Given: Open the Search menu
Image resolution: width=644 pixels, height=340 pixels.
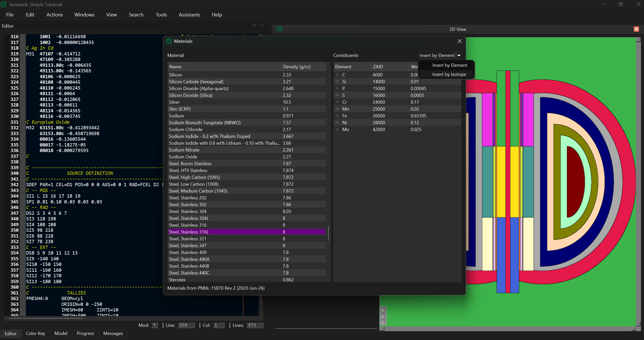Looking at the screenshot, I should tap(136, 15).
